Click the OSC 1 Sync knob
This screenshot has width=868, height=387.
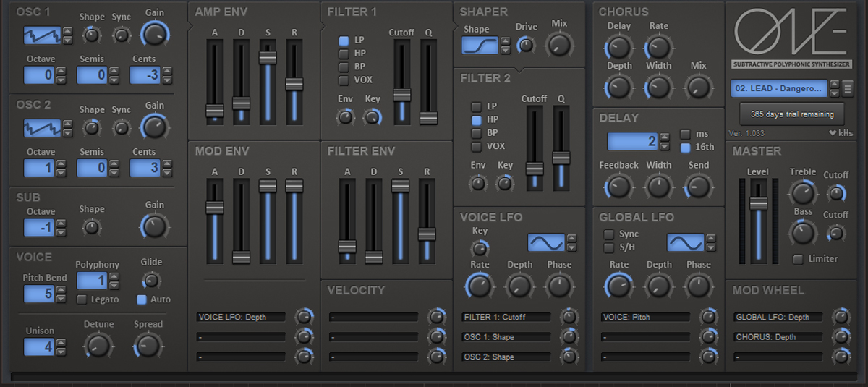pyautogui.click(x=122, y=35)
